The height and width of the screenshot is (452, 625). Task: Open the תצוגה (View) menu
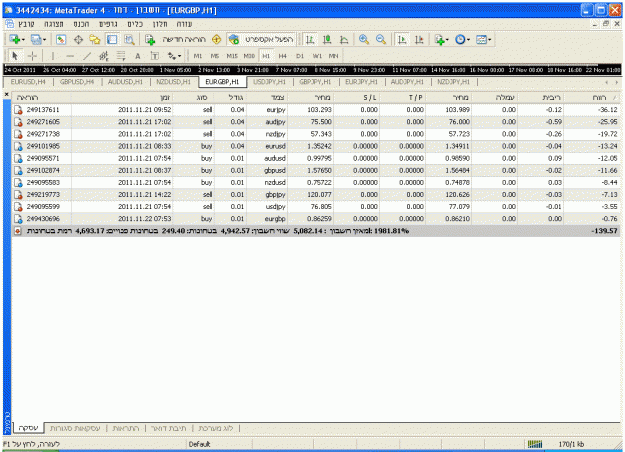(53, 24)
